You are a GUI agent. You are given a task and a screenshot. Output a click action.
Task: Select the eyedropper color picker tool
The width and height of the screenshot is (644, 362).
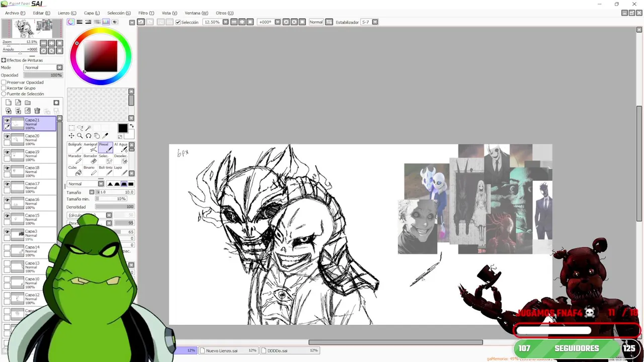point(105,136)
